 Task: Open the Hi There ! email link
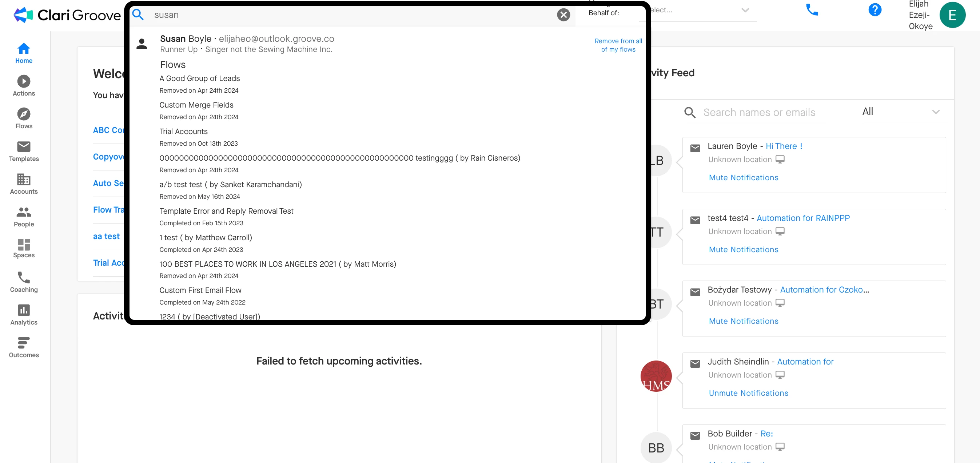tap(784, 146)
